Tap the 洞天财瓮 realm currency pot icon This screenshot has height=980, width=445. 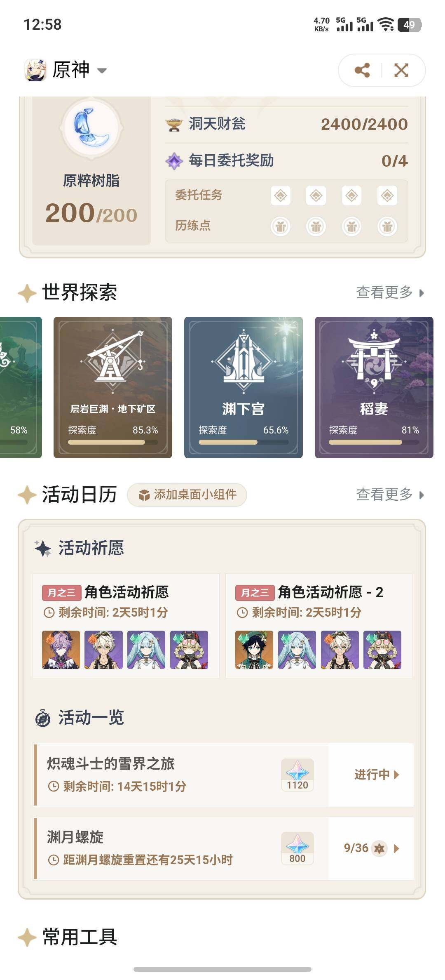tap(174, 125)
